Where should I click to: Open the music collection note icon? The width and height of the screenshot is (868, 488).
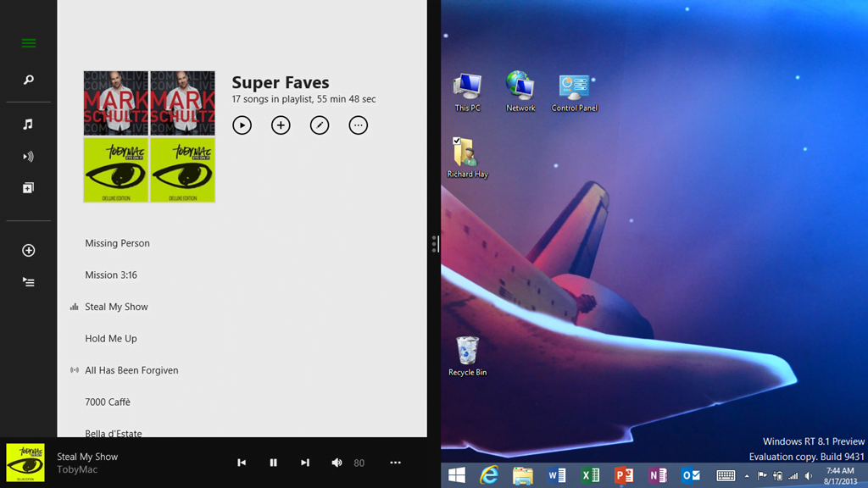[x=28, y=125]
